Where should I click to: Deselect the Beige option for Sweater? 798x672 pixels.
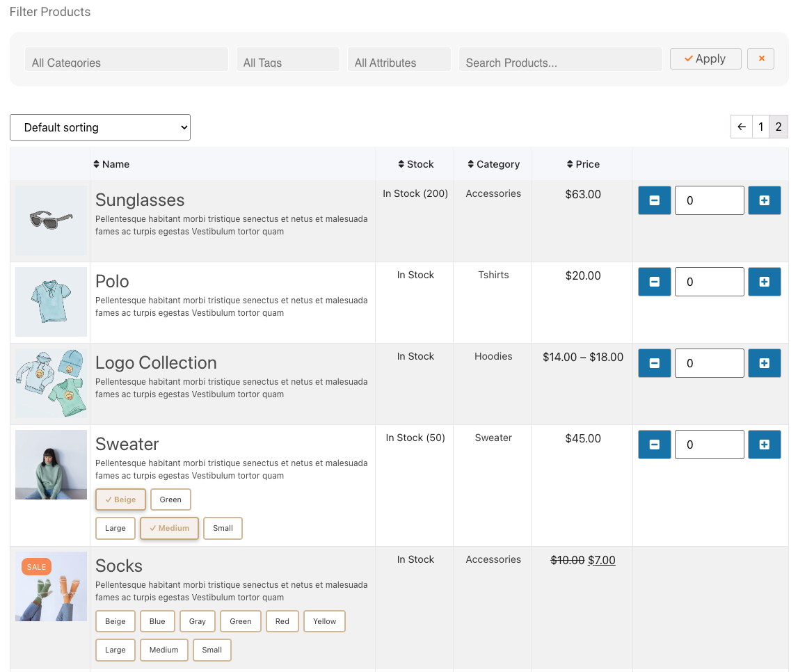120,499
